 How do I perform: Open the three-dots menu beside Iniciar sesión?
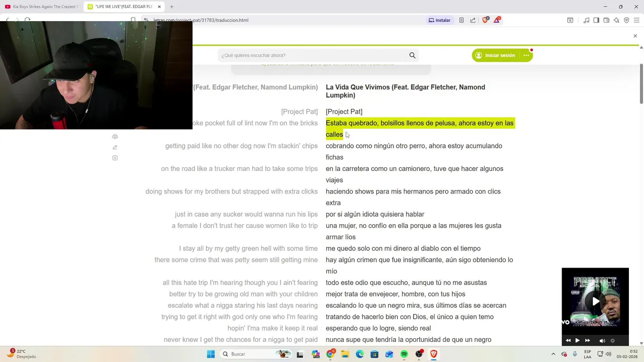(x=526, y=55)
